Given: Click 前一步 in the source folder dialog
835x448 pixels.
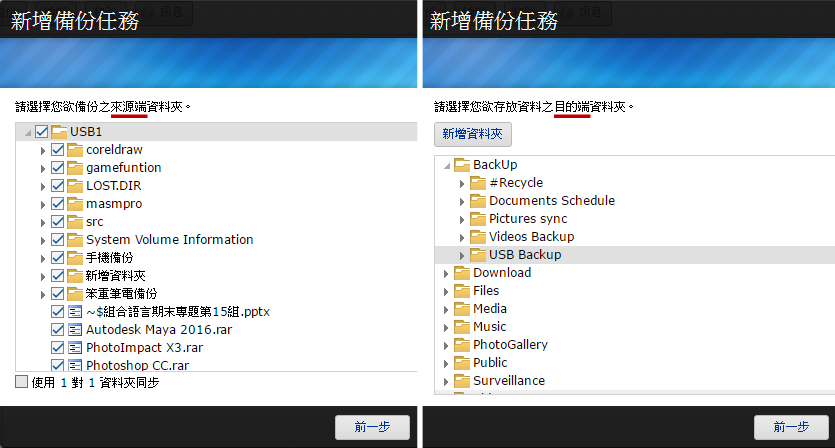Looking at the screenshot, I should pos(372,427).
